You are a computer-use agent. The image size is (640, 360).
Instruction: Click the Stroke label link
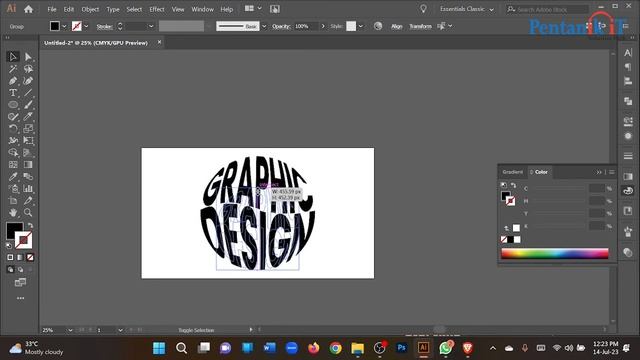pyautogui.click(x=104, y=27)
